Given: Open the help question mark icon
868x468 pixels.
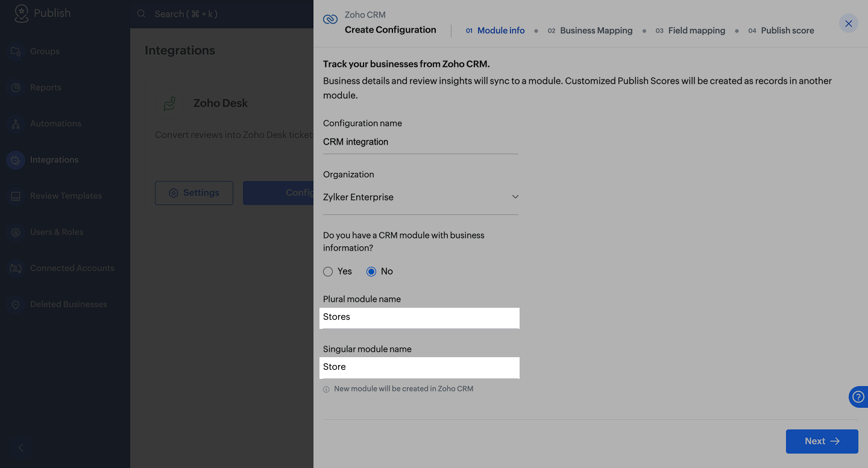Looking at the screenshot, I should point(858,397).
